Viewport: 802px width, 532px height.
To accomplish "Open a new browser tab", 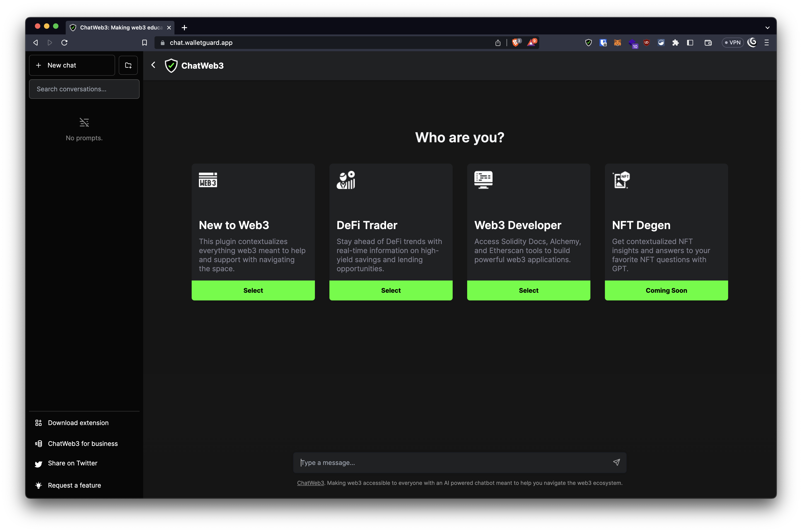I will (184, 27).
